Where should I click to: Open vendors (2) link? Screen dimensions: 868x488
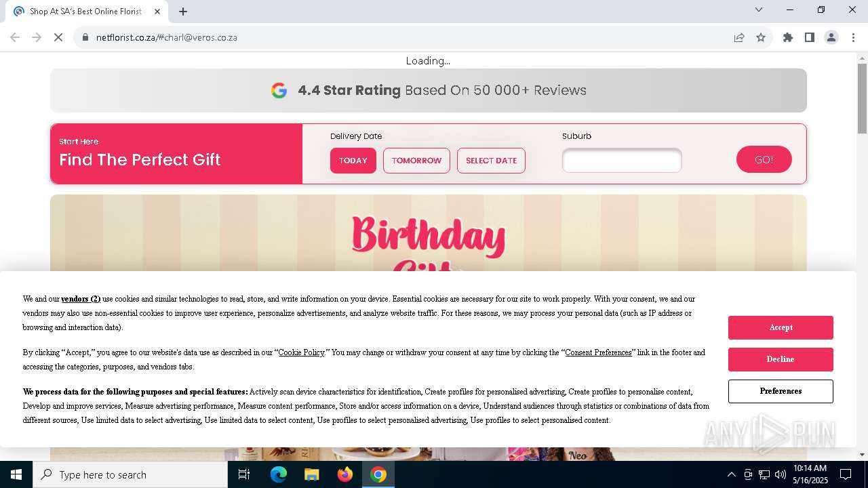pyautogui.click(x=81, y=299)
